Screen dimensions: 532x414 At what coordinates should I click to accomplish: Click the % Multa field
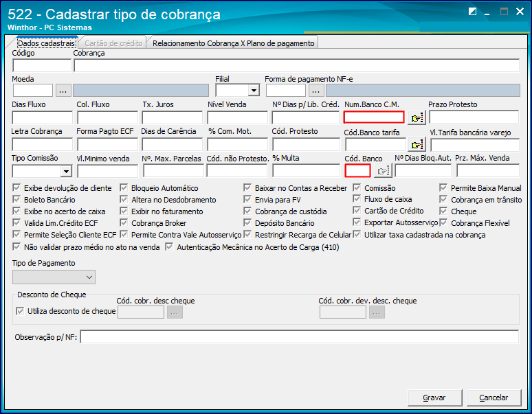[306, 171]
